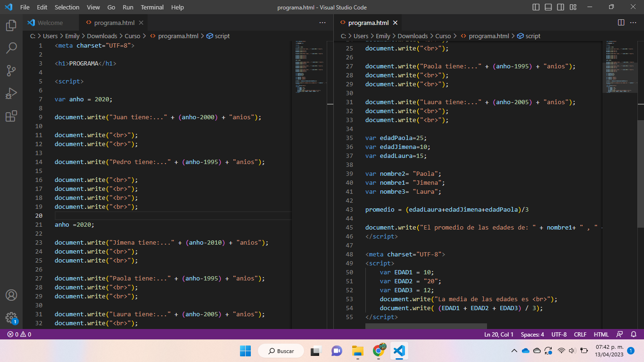This screenshot has height=362, width=644.
Task: Open the Extensions view
Action: (x=11, y=116)
